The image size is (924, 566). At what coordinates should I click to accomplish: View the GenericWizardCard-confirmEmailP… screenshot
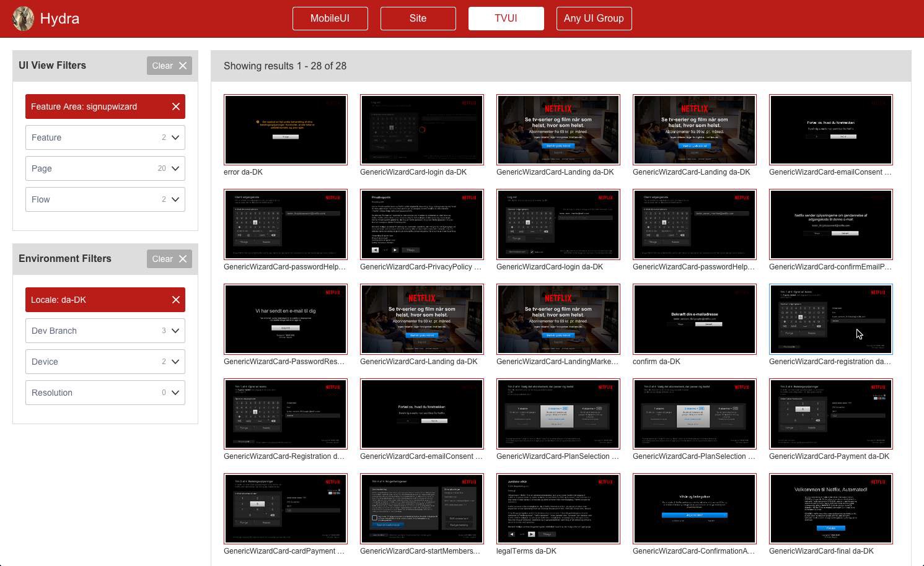point(831,225)
